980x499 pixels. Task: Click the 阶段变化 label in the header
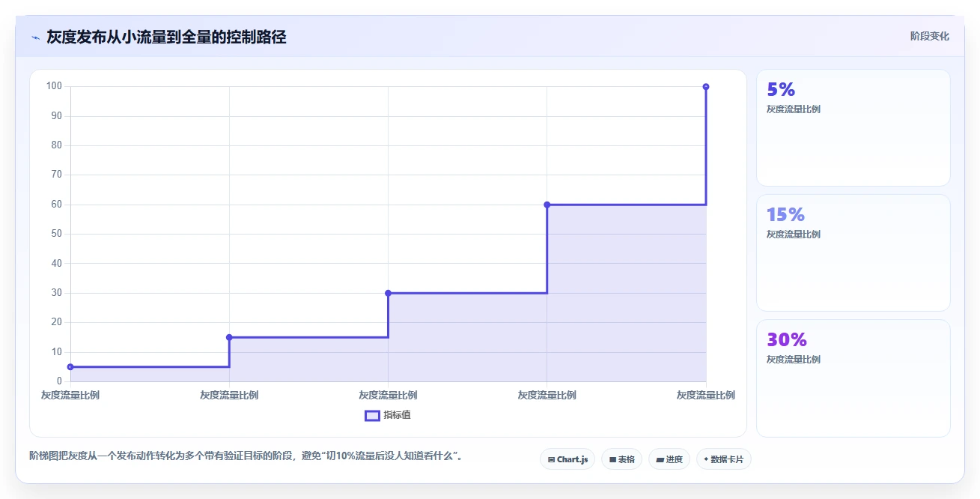pos(930,36)
